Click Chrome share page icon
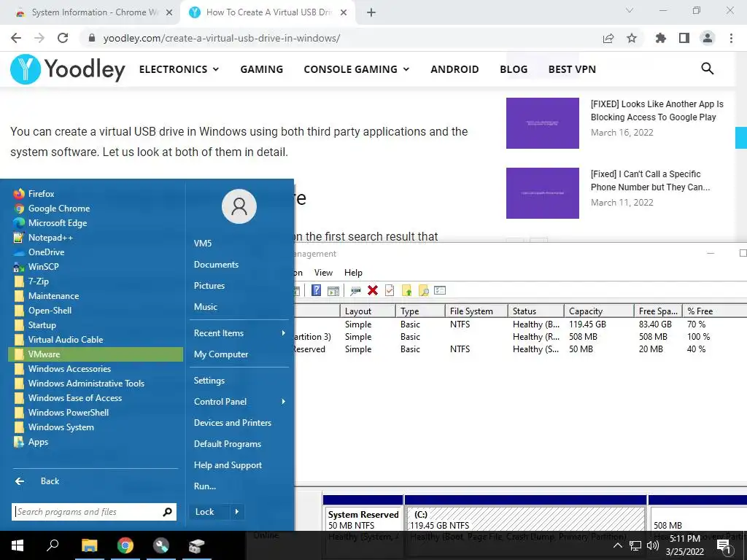This screenshot has height=560, width=747. [608, 38]
